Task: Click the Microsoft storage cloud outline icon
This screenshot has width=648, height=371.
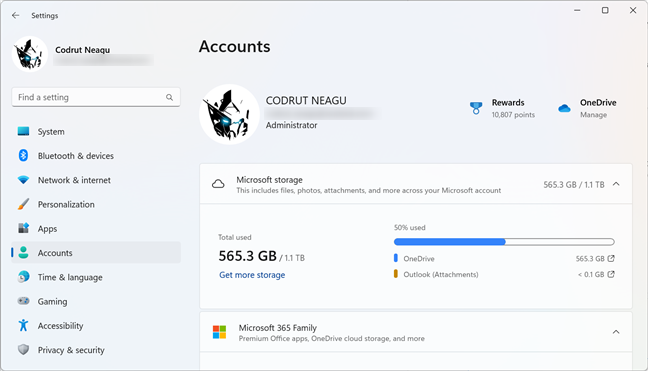Action: coord(218,184)
